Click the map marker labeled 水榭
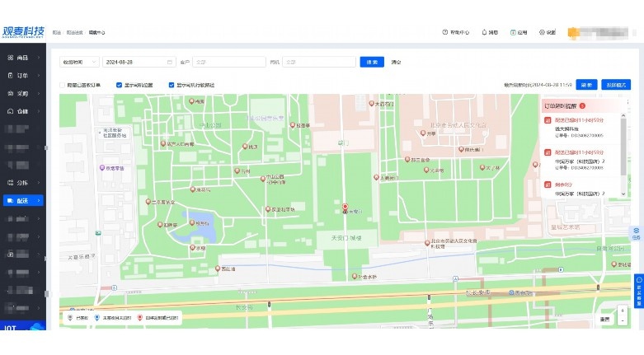The width and height of the screenshot is (644, 355). [192, 248]
